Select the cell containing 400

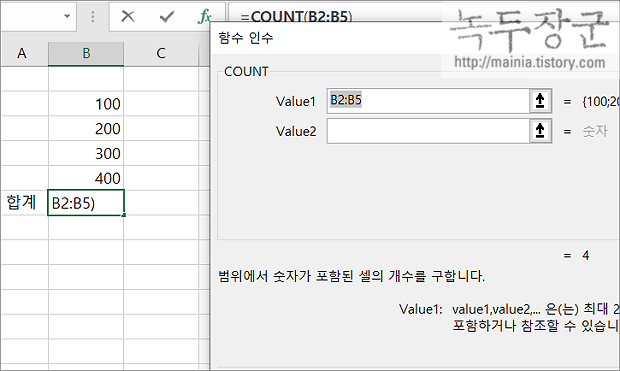[86, 178]
